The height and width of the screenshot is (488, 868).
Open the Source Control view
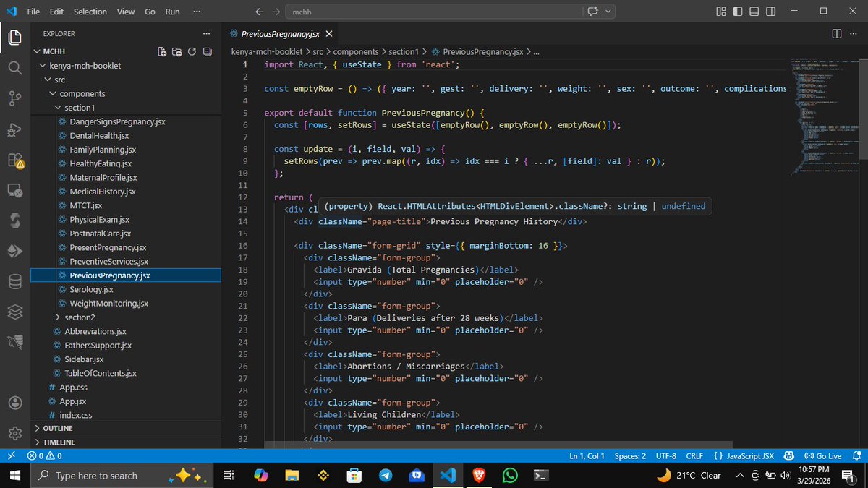pyautogui.click(x=14, y=98)
